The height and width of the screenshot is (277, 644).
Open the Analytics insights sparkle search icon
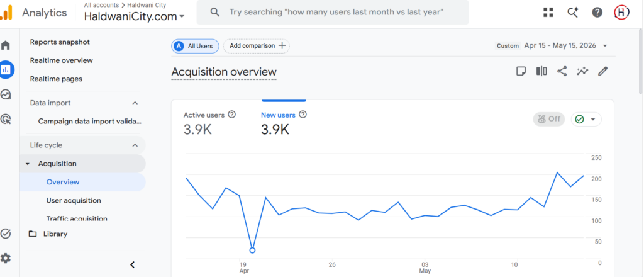point(572,13)
